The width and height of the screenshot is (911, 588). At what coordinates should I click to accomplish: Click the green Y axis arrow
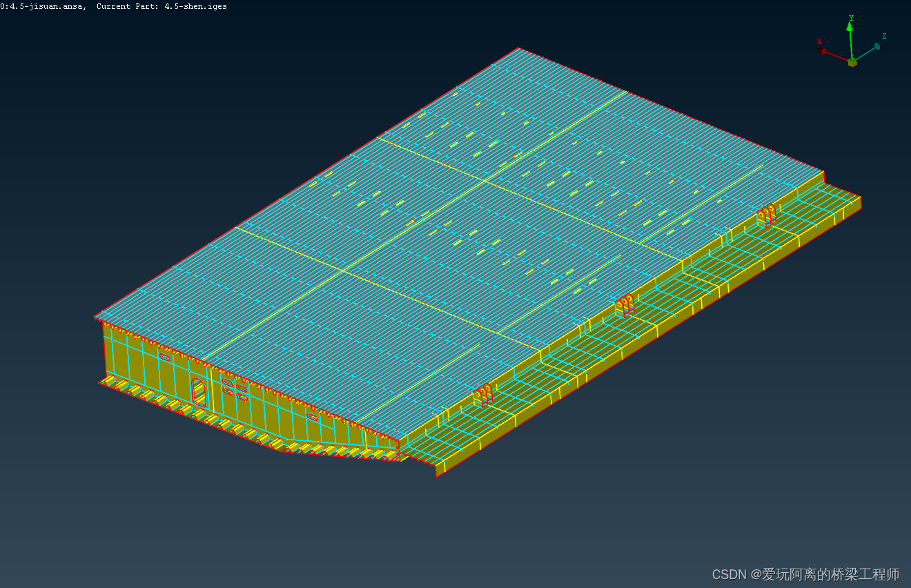(x=851, y=35)
